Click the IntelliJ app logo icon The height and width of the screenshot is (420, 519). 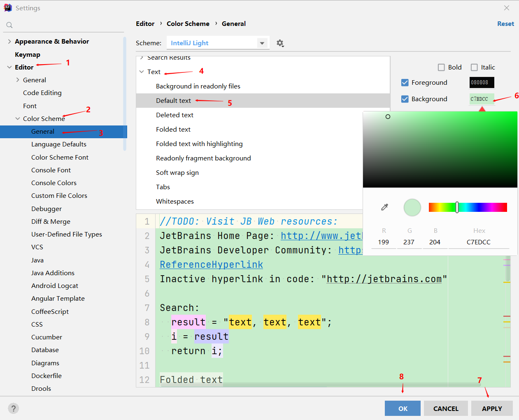pos(8,8)
